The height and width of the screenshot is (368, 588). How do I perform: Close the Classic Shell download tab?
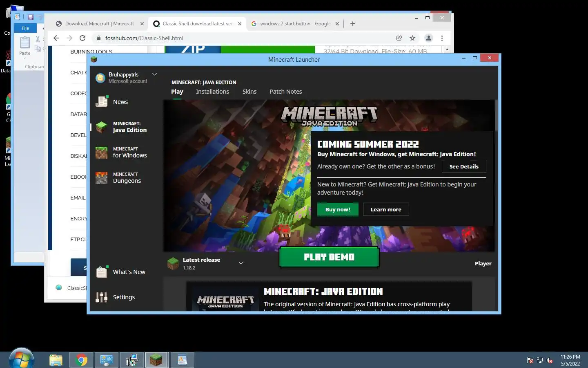tap(240, 24)
